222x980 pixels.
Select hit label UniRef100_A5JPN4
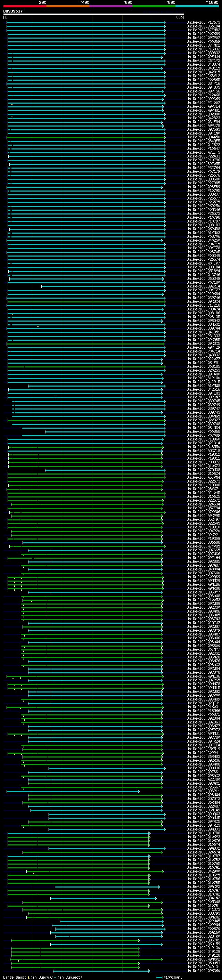tap(203, 477)
